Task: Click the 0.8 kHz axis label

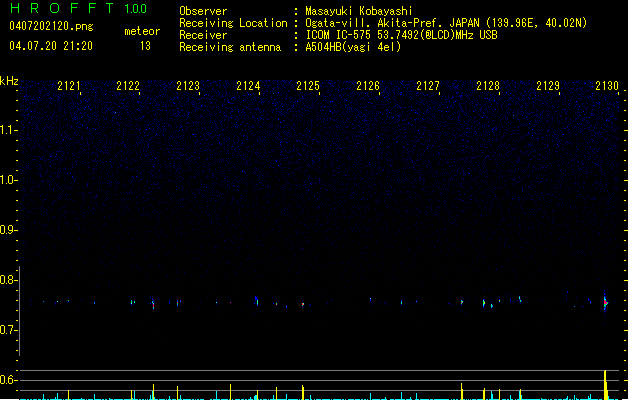Action: click(x=8, y=280)
